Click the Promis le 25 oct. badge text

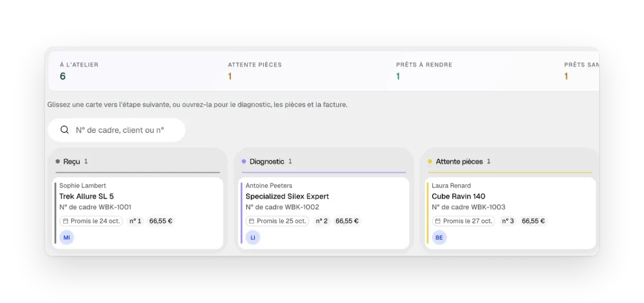(282, 221)
